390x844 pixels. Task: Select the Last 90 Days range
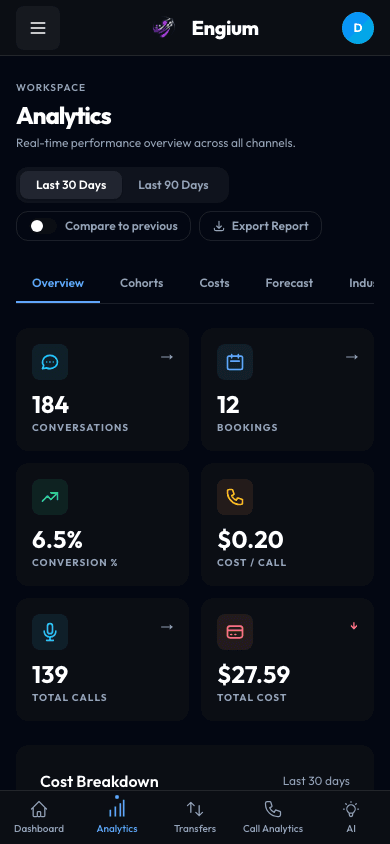[x=173, y=185]
